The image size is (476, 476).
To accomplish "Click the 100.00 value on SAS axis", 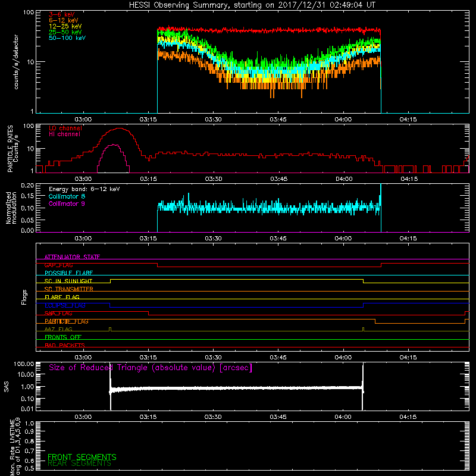I will 24,364.
